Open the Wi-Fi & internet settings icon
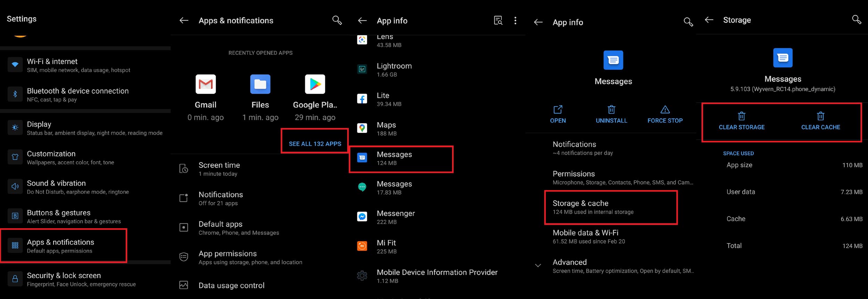The image size is (868, 299). click(x=15, y=65)
